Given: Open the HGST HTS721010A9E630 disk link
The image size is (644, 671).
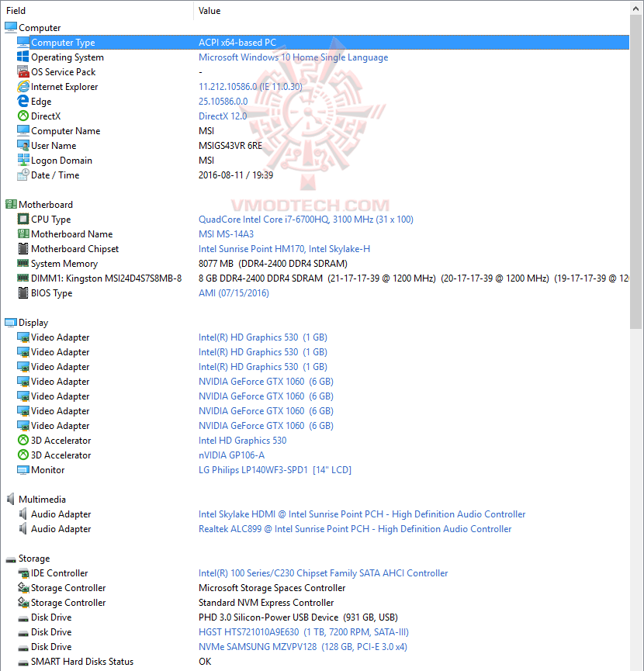Looking at the screenshot, I should [303, 632].
